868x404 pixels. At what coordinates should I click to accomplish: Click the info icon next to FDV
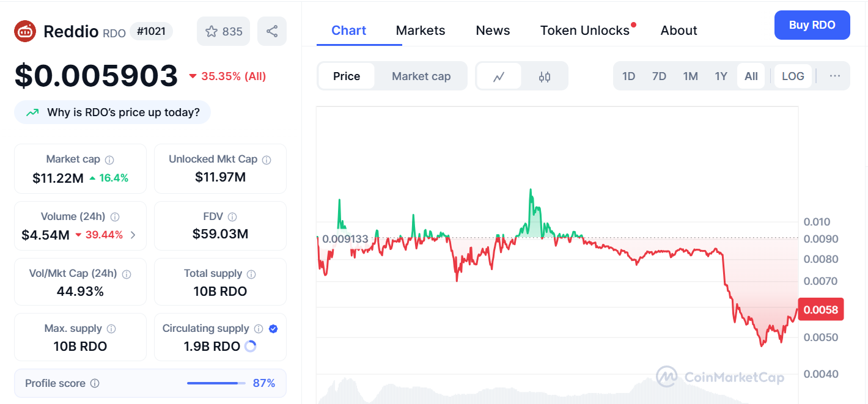(x=232, y=216)
